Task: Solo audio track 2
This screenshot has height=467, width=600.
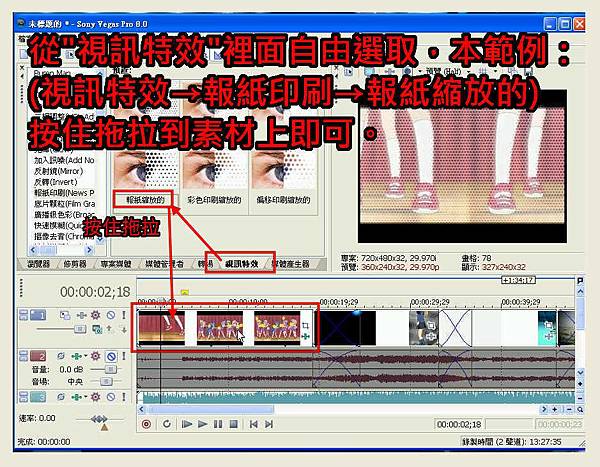Action: pos(124,356)
